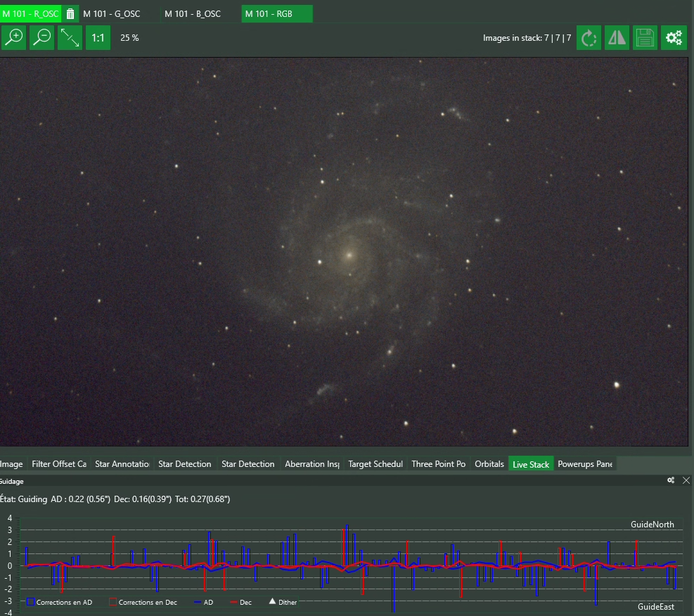Screen dimensions: 694x616
Task: Toggle Corrections en Dec legend entry
Action: 143,602
